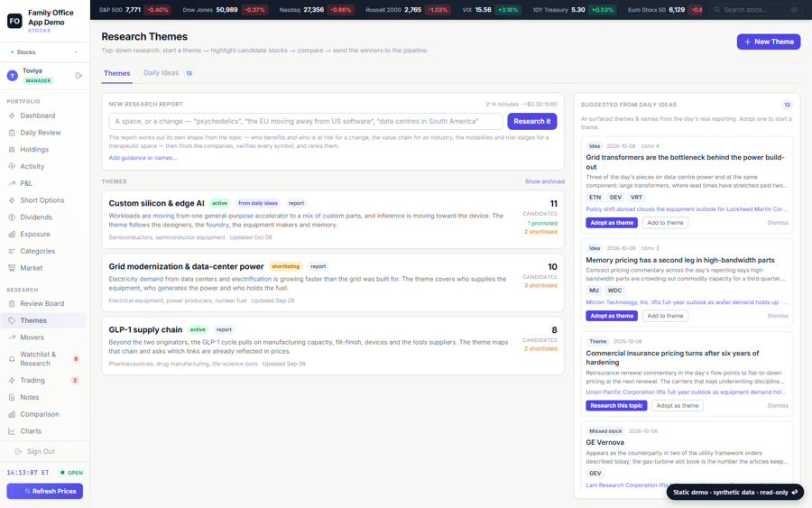
Task: Open the Comparison icon
Action: [12, 414]
